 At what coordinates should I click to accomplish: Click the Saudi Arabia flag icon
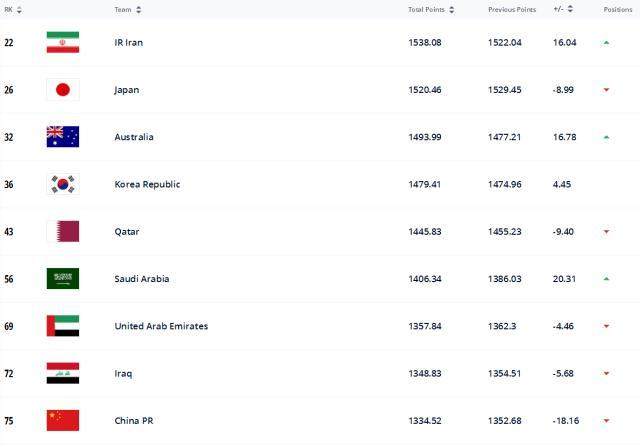pyautogui.click(x=62, y=279)
